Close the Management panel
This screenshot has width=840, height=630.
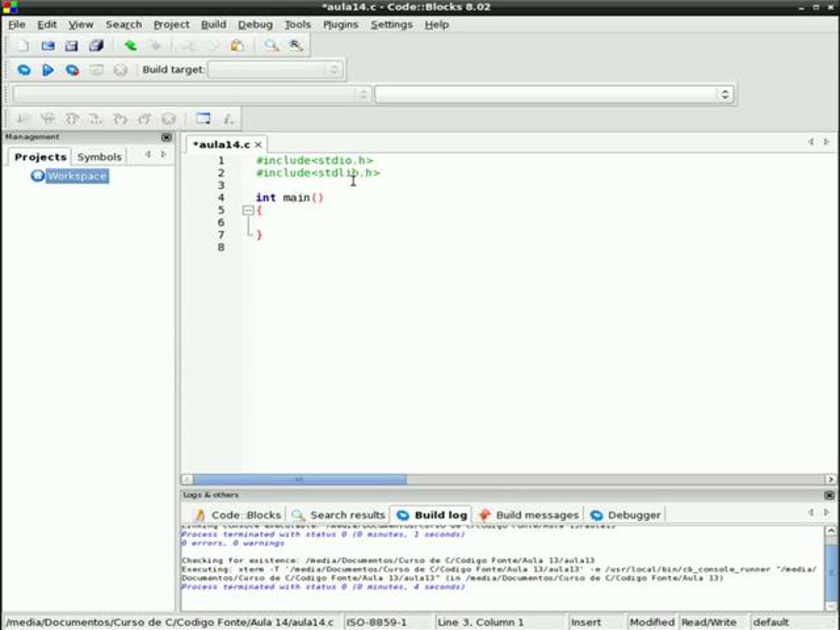(166, 138)
